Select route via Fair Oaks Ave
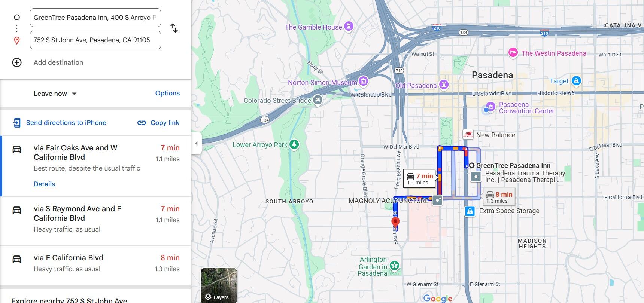 point(95,166)
